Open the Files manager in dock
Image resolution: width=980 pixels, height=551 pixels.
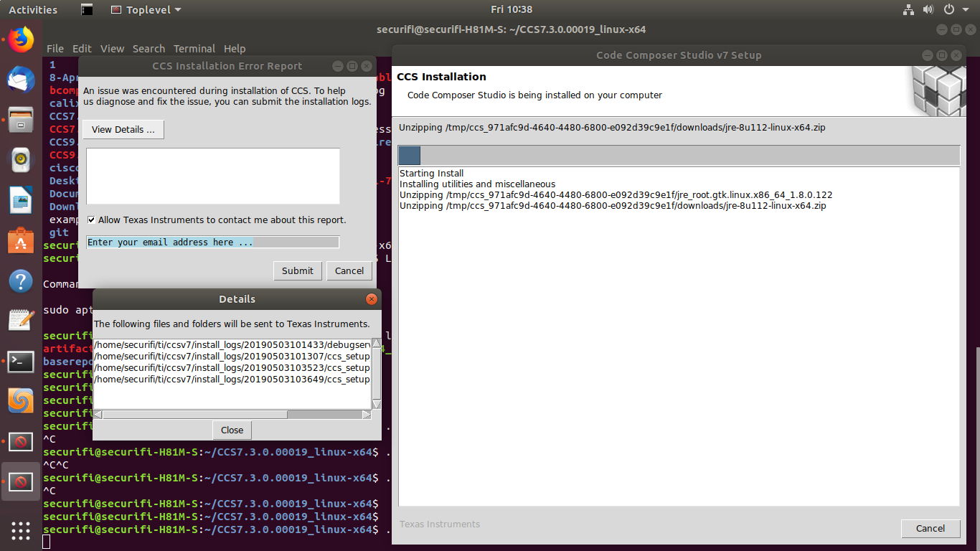point(21,119)
